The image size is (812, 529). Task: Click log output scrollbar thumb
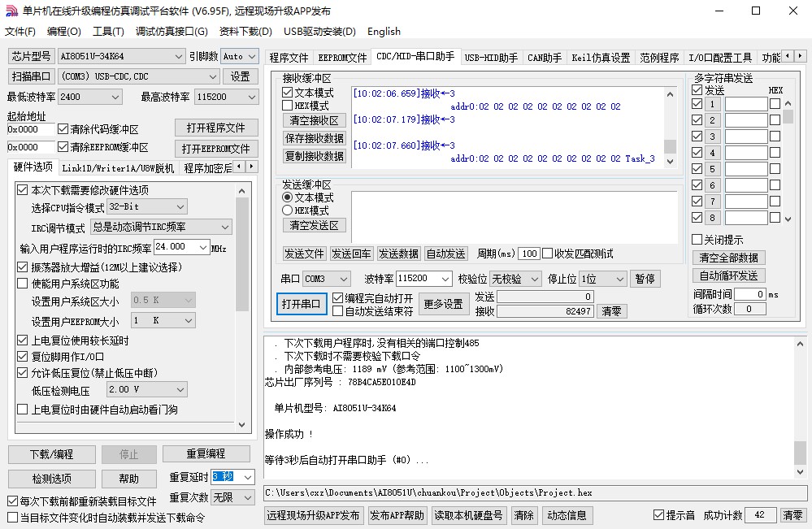pos(800,453)
